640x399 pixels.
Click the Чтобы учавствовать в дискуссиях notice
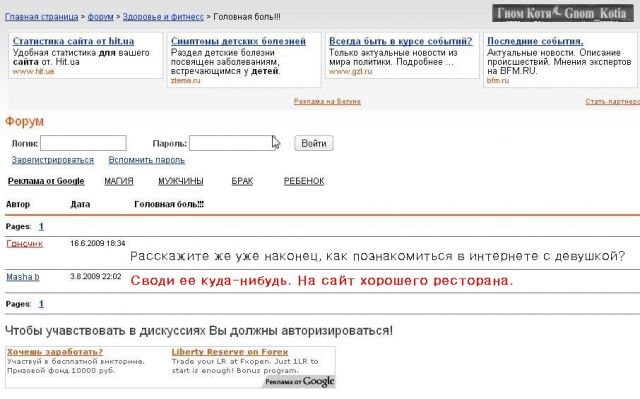[x=199, y=330]
